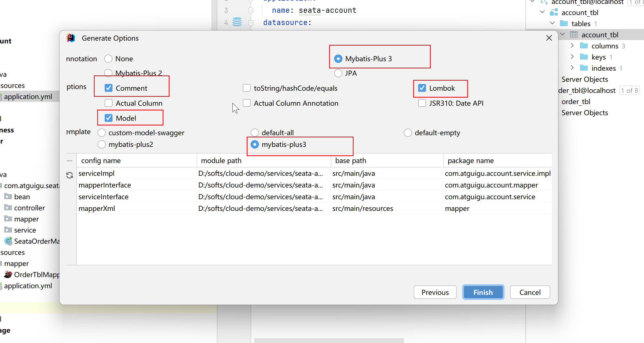Select the Mybatis-Plus 2 annotation option

pos(108,73)
